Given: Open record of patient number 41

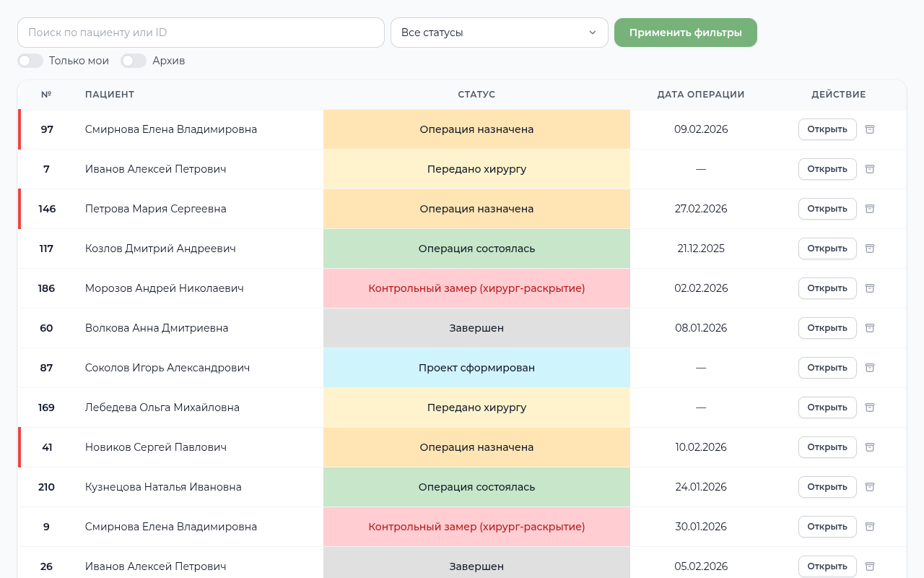Looking at the screenshot, I should pyautogui.click(x=827, y=447).
